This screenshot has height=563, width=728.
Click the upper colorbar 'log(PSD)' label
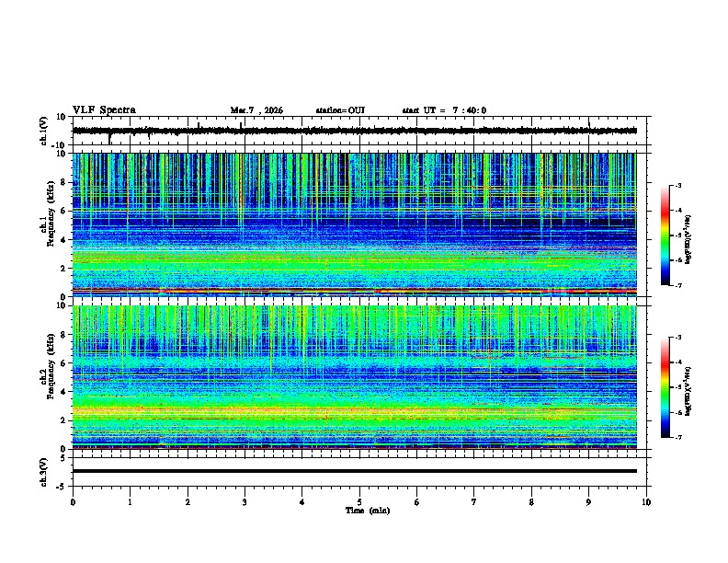click(x=688, y=240)
